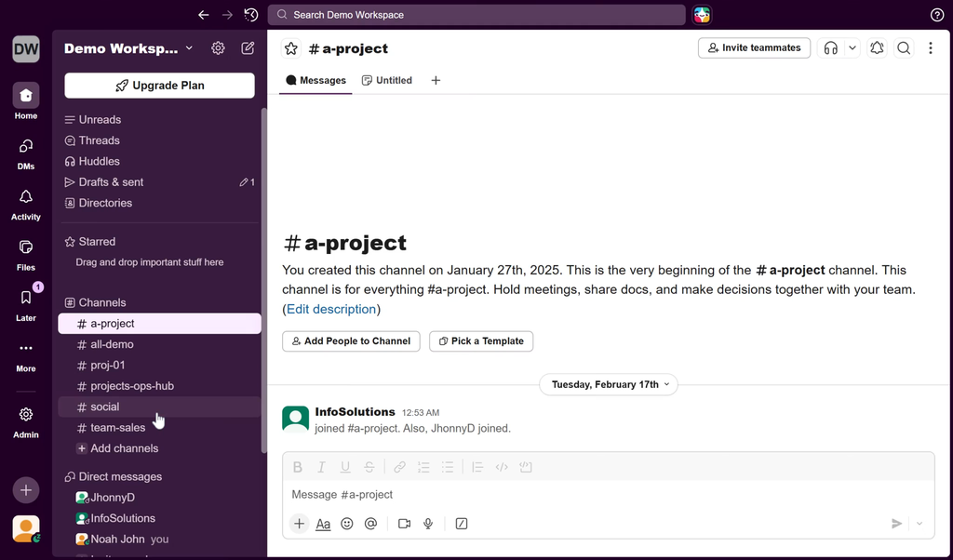Click the Invite teammates button
This screenshot has height=560, width=953.
coord(754,48)
